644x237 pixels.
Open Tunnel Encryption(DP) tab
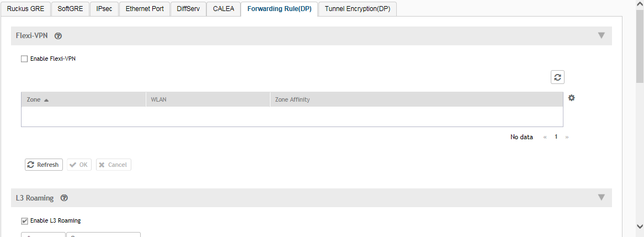click(x=358, y=9)
